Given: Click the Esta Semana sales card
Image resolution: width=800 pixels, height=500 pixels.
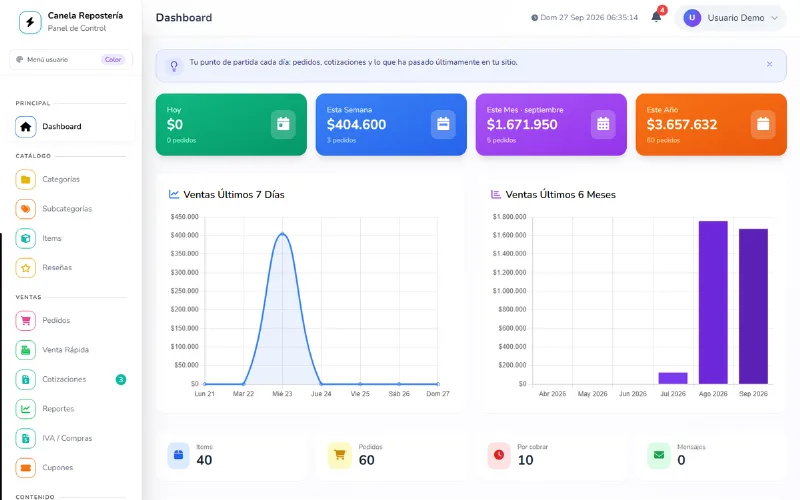Looking at the screenshot, I should tap(391, 124).
